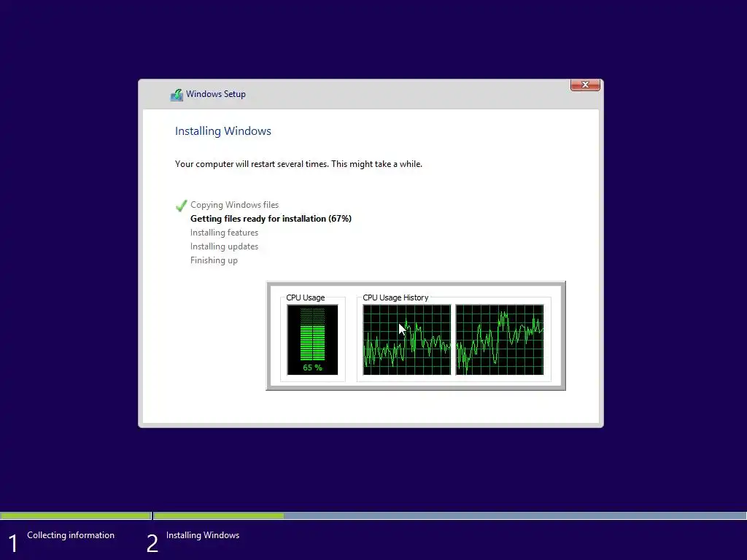Click the green checkmark beside Copying Windows files
The image size is (747, 560).
pos(181,206)
